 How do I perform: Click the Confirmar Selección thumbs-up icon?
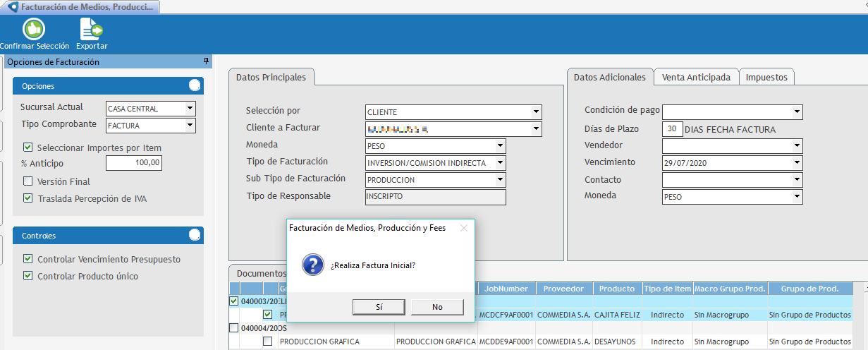33,29
